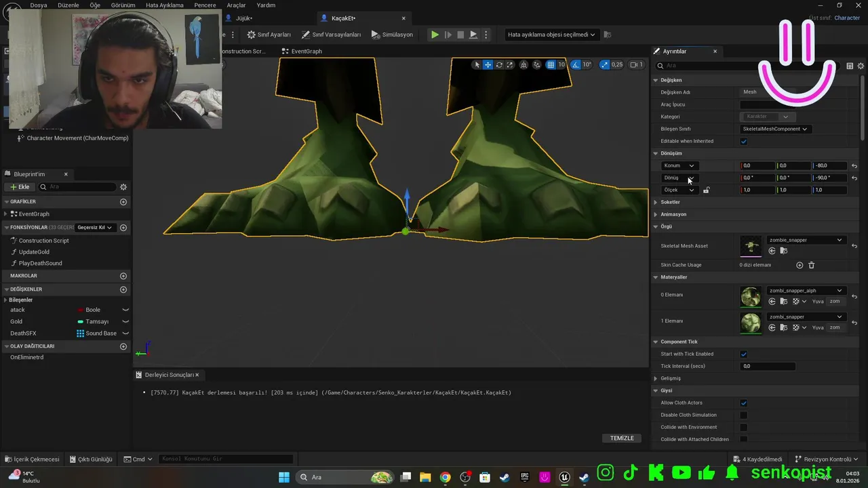868x488 pixels.
Task: Toggle grid snapping icon in viewport toolbar
Action: [551, 65]
